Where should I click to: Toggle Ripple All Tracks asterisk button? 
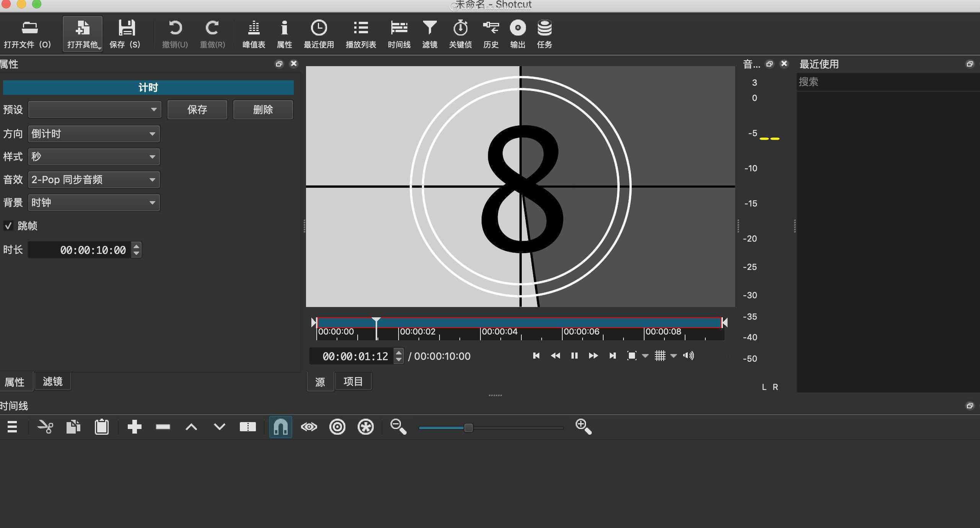tap(366, 427)
